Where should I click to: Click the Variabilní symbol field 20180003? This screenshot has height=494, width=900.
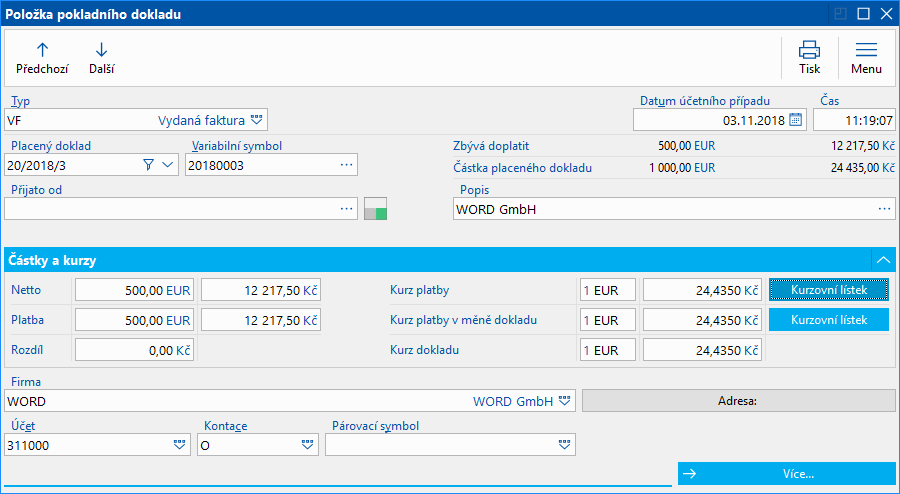coord(271,165)
